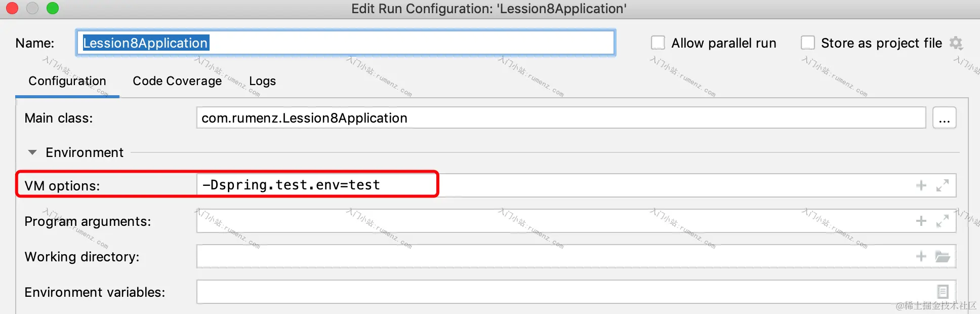Collapse the Environment section

coord(32,152)
